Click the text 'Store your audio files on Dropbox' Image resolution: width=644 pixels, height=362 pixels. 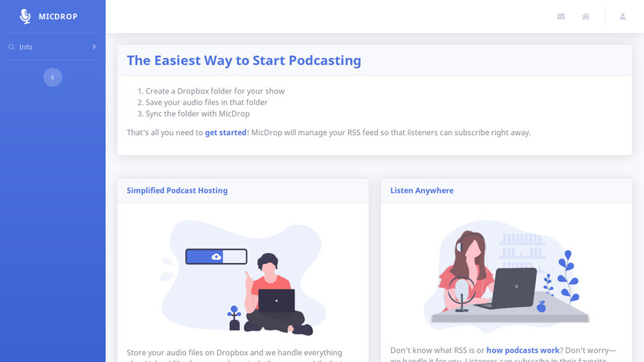187,353
